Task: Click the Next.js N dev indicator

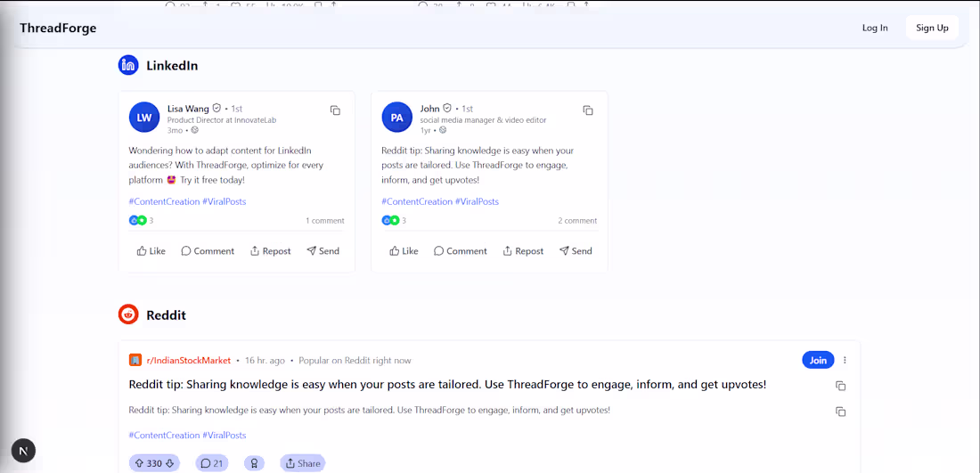Action: point(23,451)
